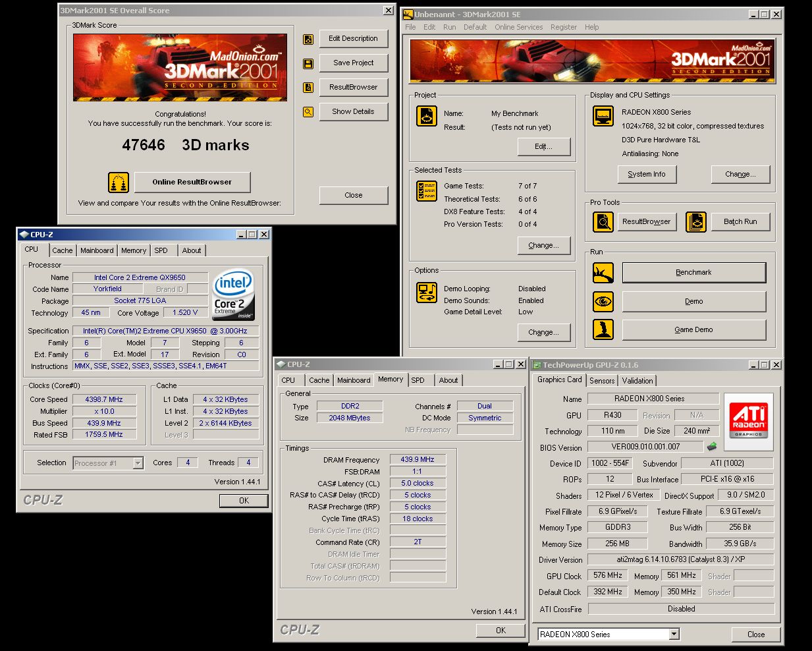This screenshot has width=812, height=651.
Task: Click the Benchmark run icon
Action: point(603,273)
